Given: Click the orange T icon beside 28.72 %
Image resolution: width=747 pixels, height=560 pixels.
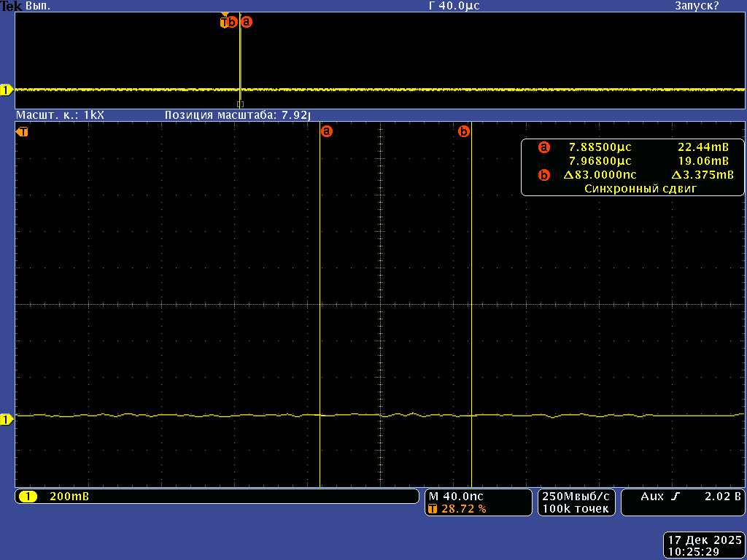Looking at the screenshot, I should tap(433, 509).
